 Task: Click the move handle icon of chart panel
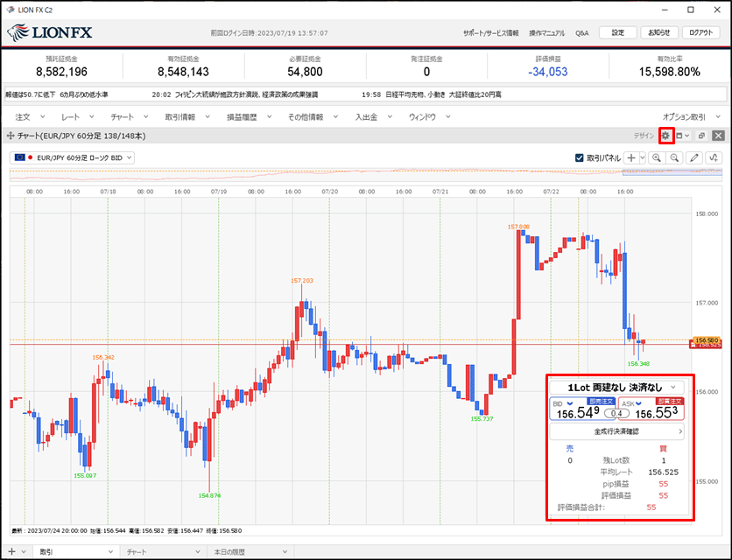tap(11, 136)
